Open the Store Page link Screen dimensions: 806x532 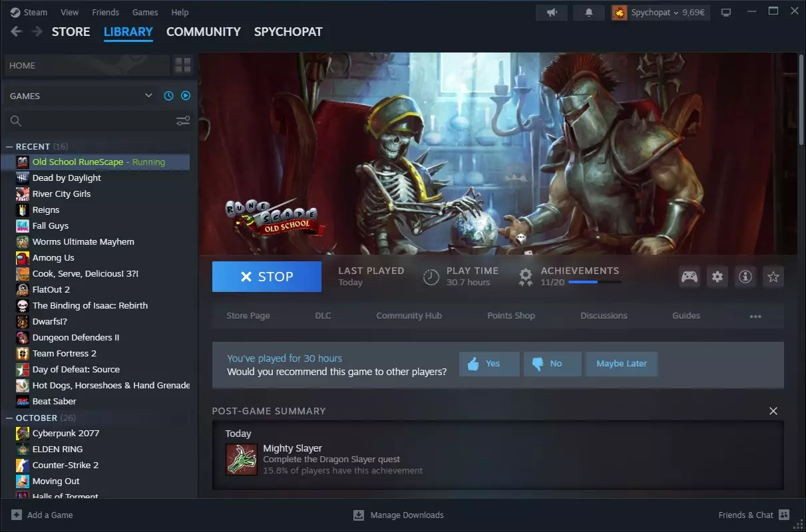[x=248, y=316]
